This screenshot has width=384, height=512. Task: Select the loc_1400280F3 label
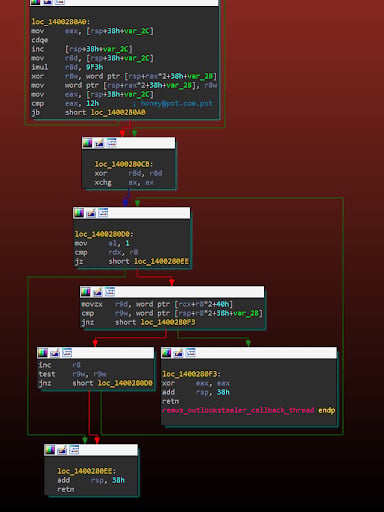click(x=191, y=374)
